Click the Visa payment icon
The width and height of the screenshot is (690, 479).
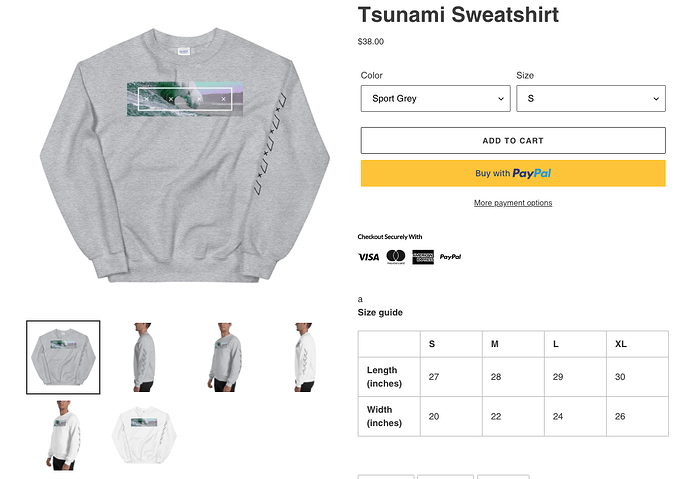coord(368,257)
